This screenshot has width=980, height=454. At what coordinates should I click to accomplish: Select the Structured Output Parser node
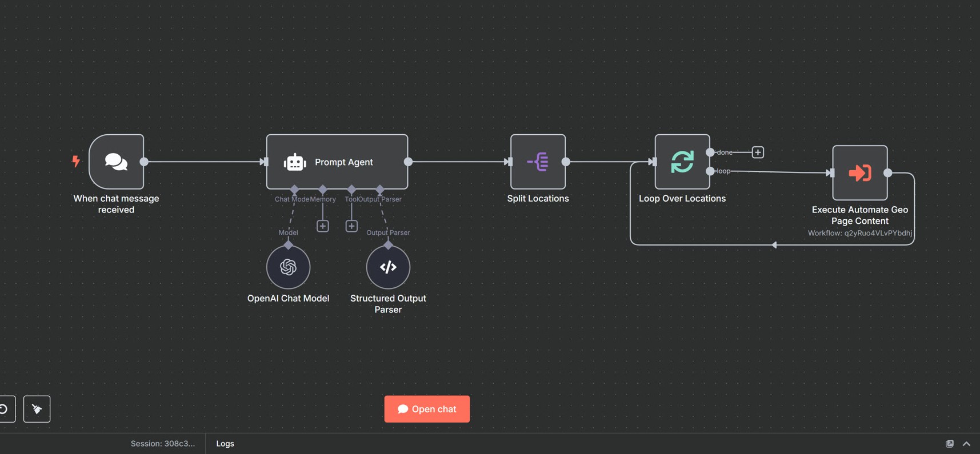[x=388, y=267]
